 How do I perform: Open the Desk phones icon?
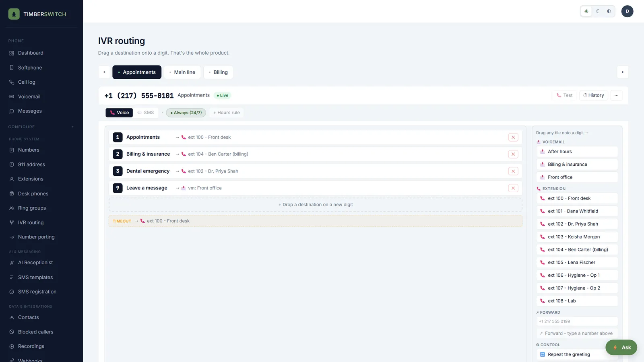pos(12,193)
